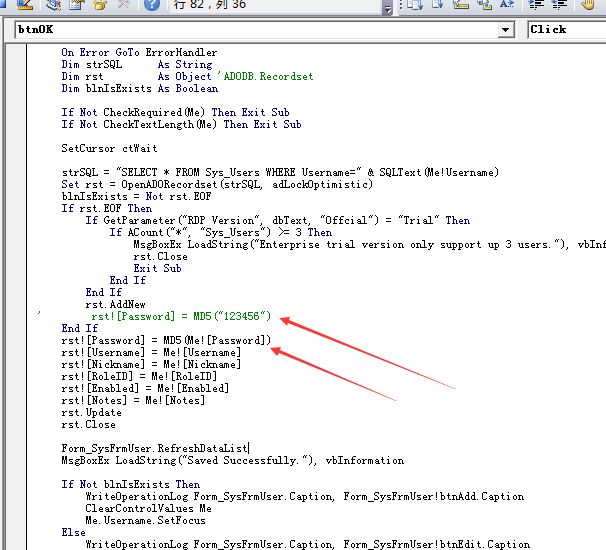Click line 'Me.Username.SetFocus'
The image size is (606, 550).
tap(145, 520)
